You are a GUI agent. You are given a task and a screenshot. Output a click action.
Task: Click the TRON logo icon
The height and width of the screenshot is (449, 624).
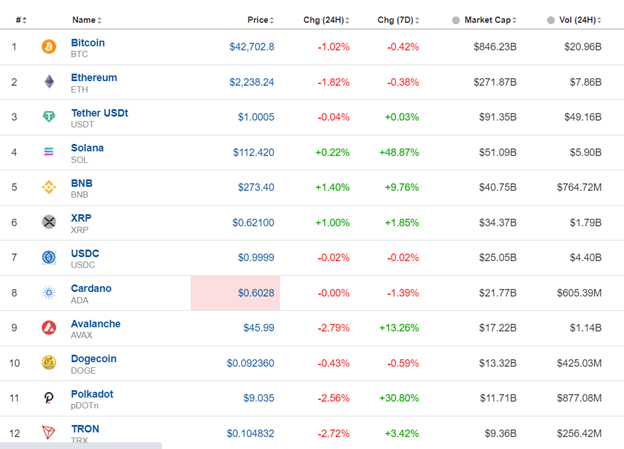49,432
